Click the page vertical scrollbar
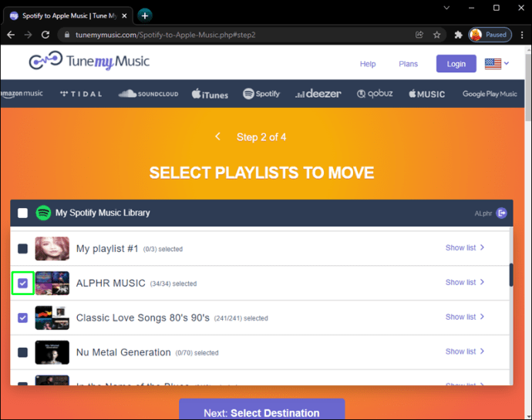The width and height of the screenshot is (532, 420). tap(528, 88)
